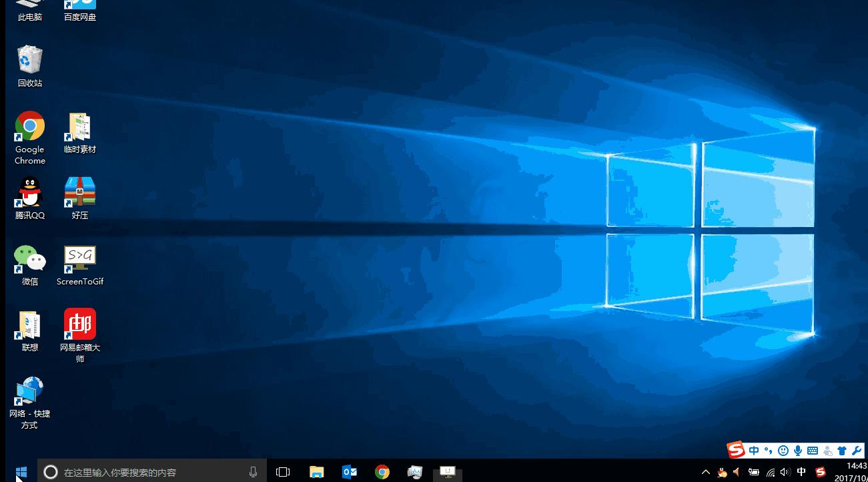Image resolution: width=868 pixels, height=482 pixels.
Task: Activate Sogou voice input microphone
Action: (797, 450)
